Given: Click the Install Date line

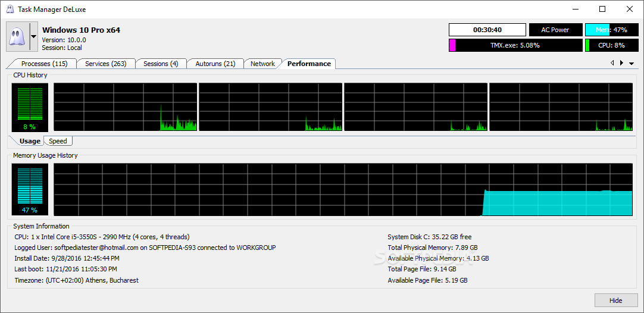Looking at the screenshot, I should pos(67,258).
